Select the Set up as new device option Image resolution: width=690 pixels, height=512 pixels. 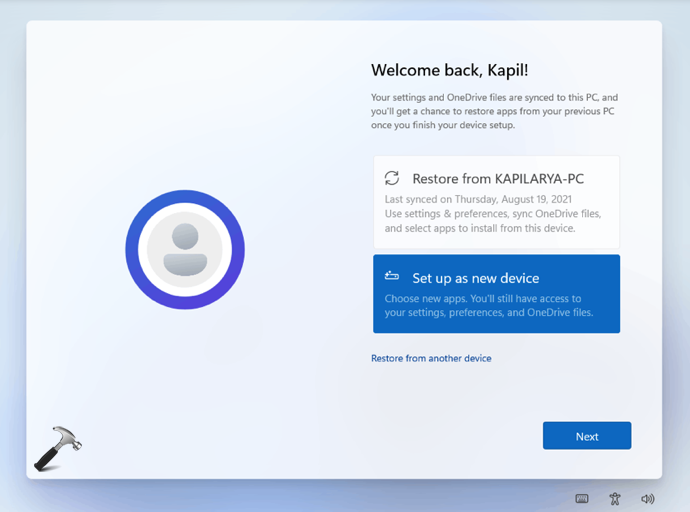(x=496, y=294)
